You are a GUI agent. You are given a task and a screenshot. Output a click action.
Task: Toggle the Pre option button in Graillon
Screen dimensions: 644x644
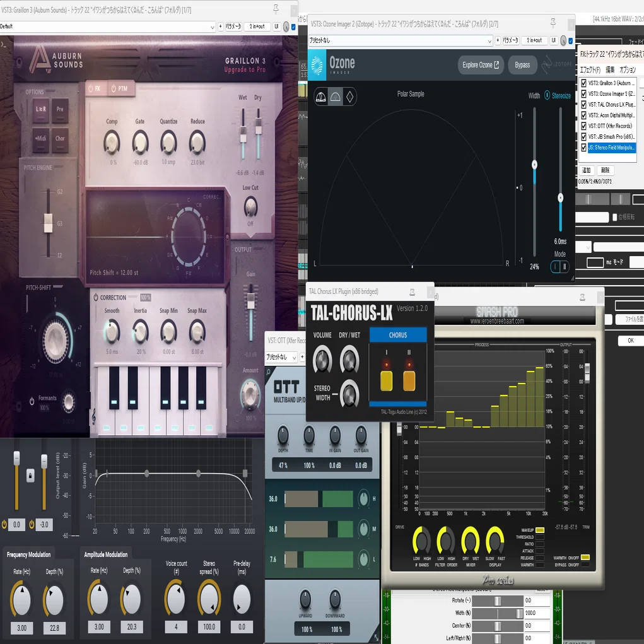[60, 109]
